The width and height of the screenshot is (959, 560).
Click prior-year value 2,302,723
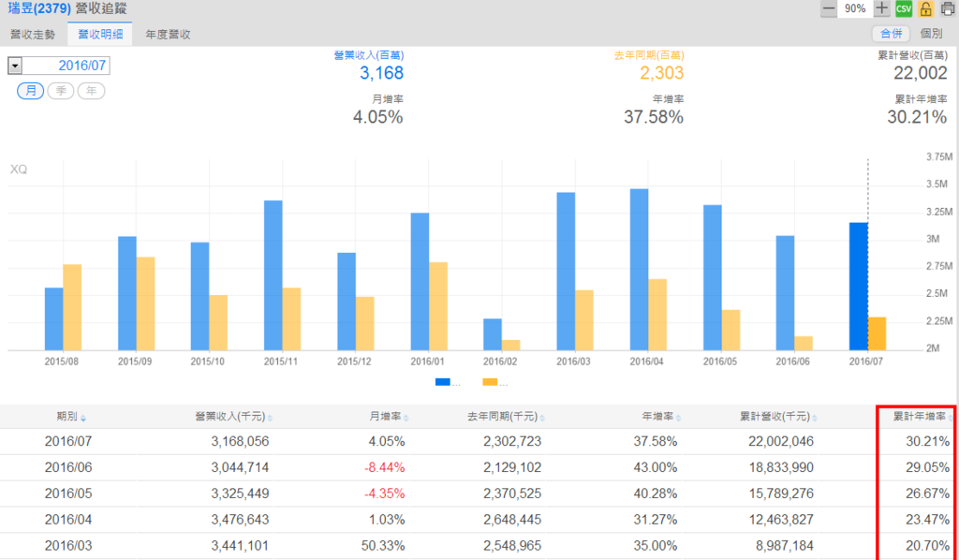tap(512, 441)
